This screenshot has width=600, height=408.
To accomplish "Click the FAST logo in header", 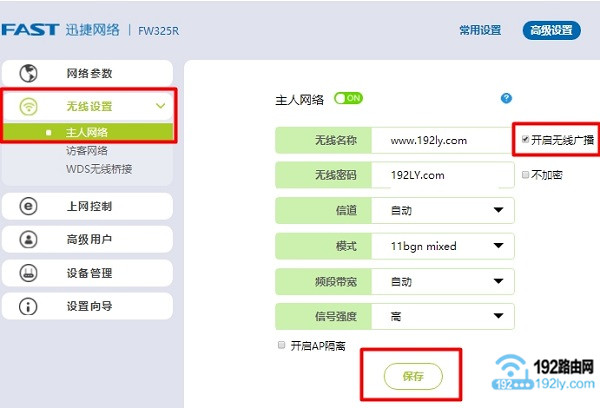I will coord(29,30).
